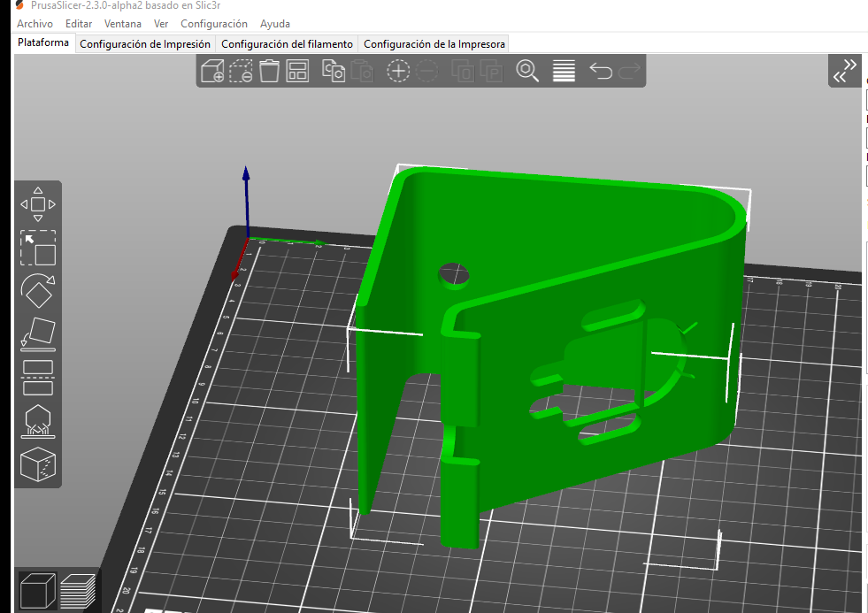
Task: Open the Configuración menu
Action: pyautogui.click(x=213, y=24)
